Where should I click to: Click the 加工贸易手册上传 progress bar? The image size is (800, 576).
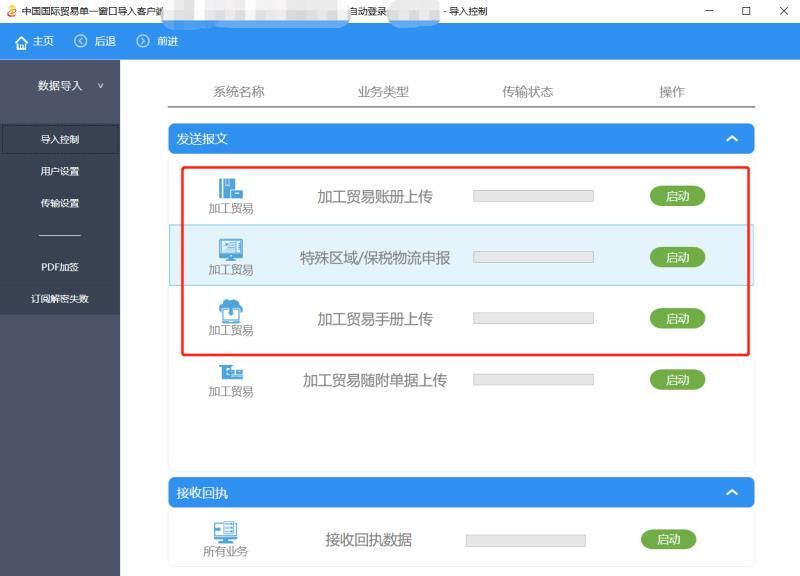pyautogui.click(x=533, y=319)
